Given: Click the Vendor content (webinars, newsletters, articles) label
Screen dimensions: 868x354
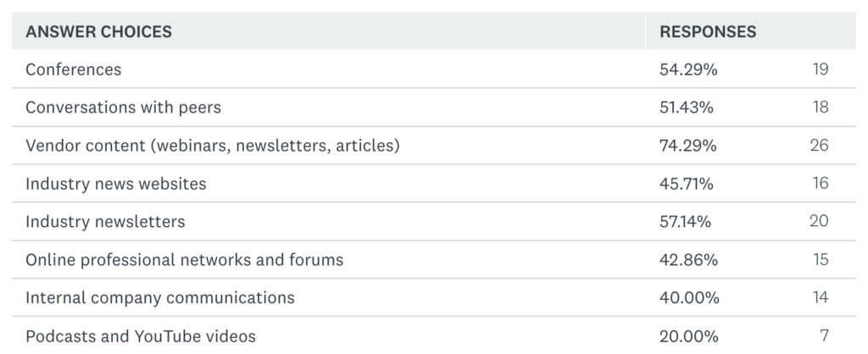Looking at the screenshot, I should [x=212, y=146].
